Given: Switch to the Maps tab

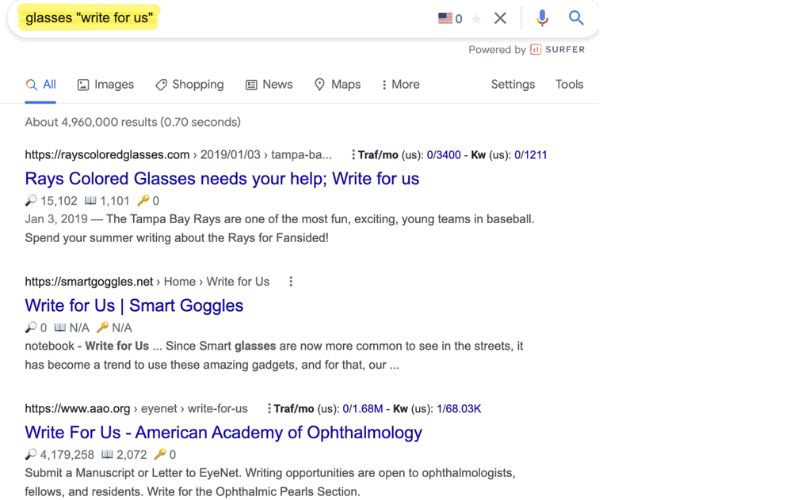Looking at the screenshot, I should 338,85.
